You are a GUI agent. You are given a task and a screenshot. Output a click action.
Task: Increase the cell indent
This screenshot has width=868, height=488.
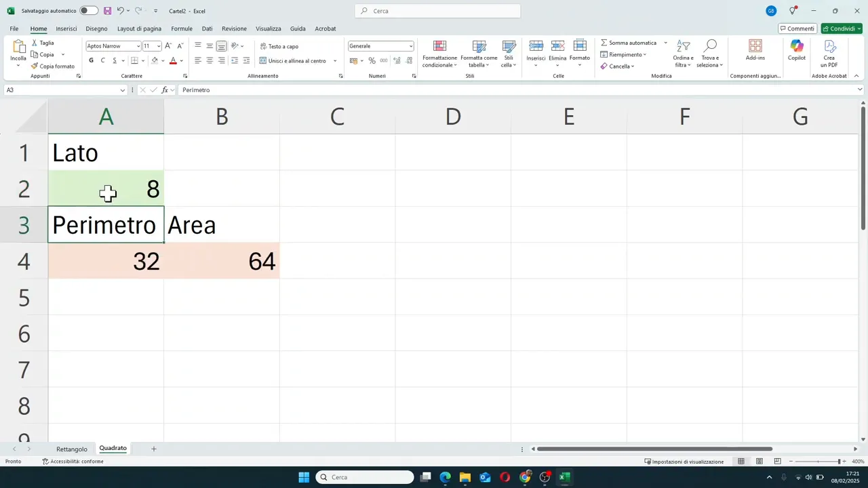246,60
